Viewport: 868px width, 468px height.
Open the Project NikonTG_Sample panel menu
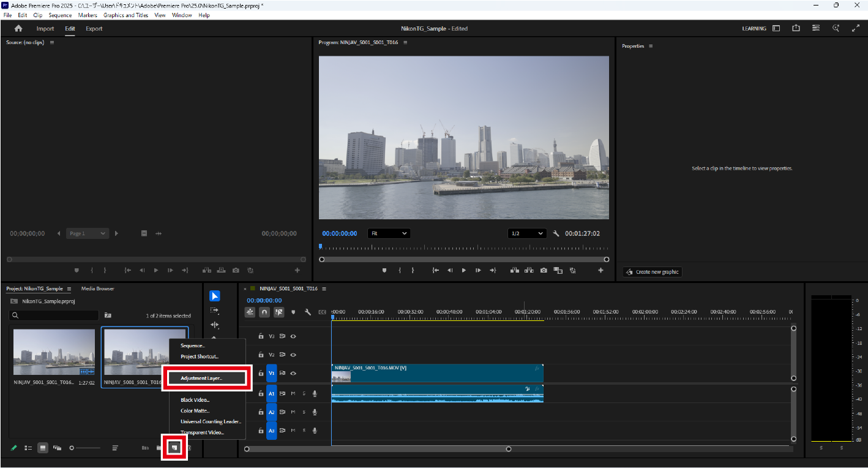tap(69, 289)
